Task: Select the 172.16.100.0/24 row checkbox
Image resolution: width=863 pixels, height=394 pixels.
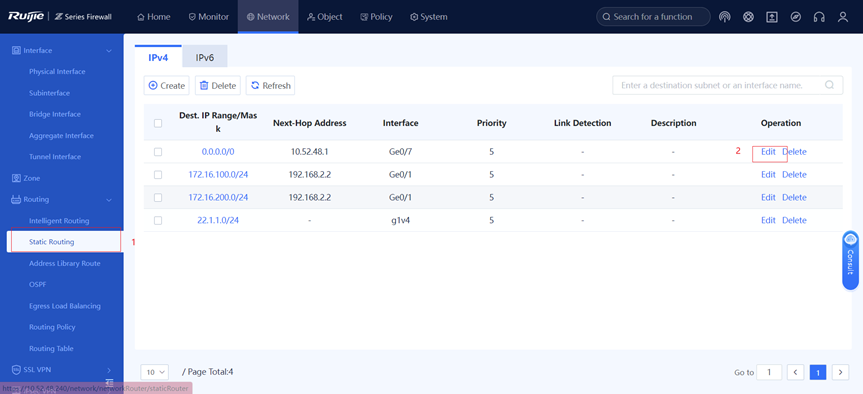Action: click(158, 174)
